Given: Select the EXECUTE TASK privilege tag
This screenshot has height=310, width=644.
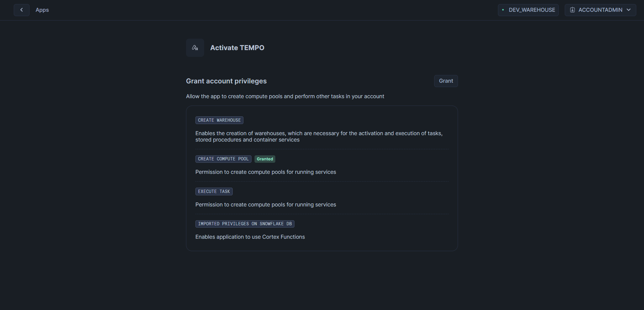Looking at the screenshot, I should (x=214, y=191).
